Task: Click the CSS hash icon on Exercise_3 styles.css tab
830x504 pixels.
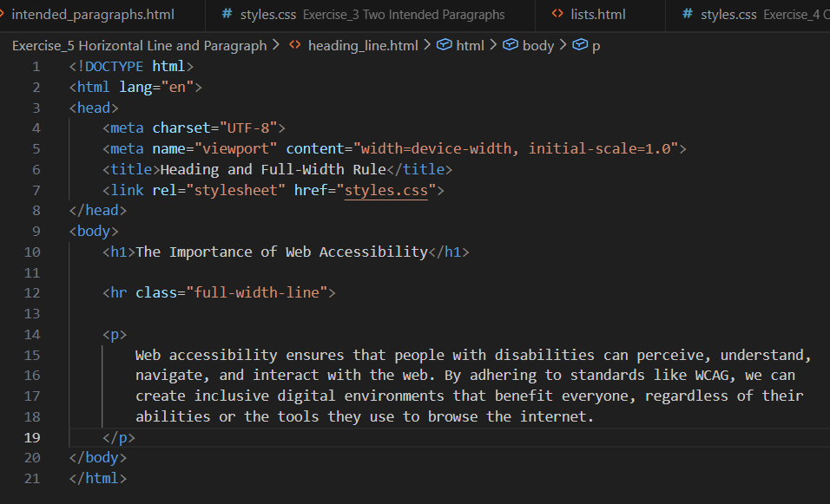Action: click(227, 15)
